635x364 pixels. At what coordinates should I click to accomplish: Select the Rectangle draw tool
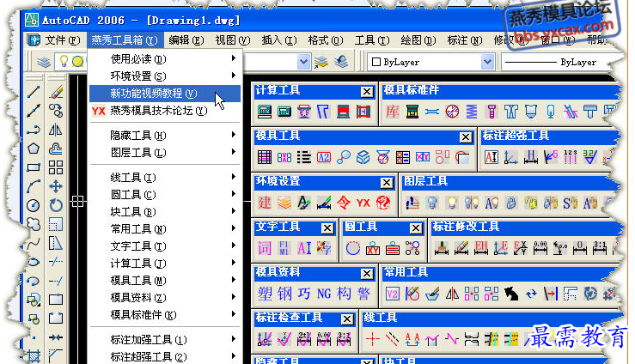click(34, 167)
